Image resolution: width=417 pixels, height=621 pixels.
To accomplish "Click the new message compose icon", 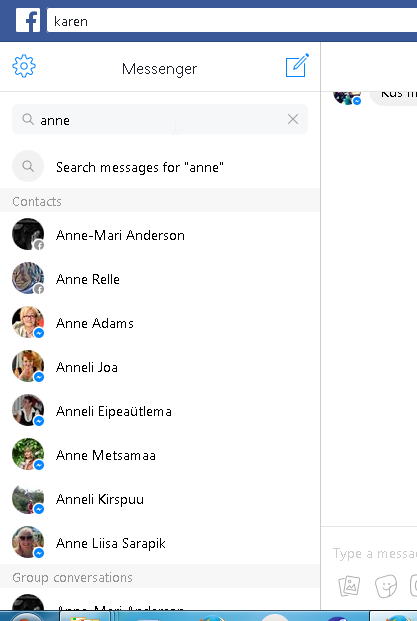I will [x=297, y=65].
